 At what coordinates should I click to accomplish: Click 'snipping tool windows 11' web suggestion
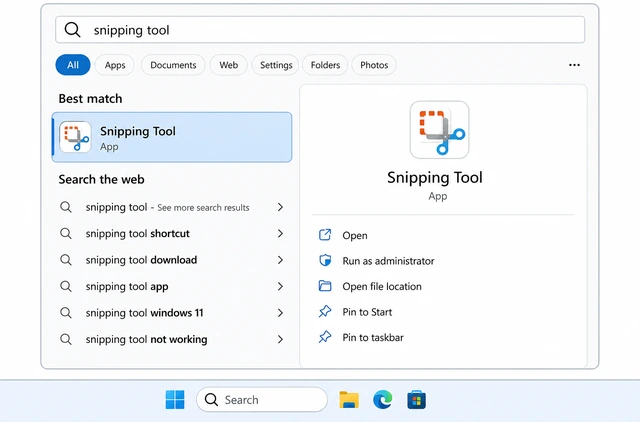[144, 313]
